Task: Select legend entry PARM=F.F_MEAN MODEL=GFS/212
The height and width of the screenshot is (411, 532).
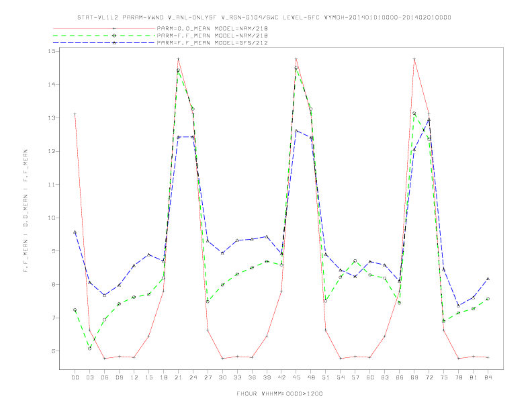Action: (212, 43)
